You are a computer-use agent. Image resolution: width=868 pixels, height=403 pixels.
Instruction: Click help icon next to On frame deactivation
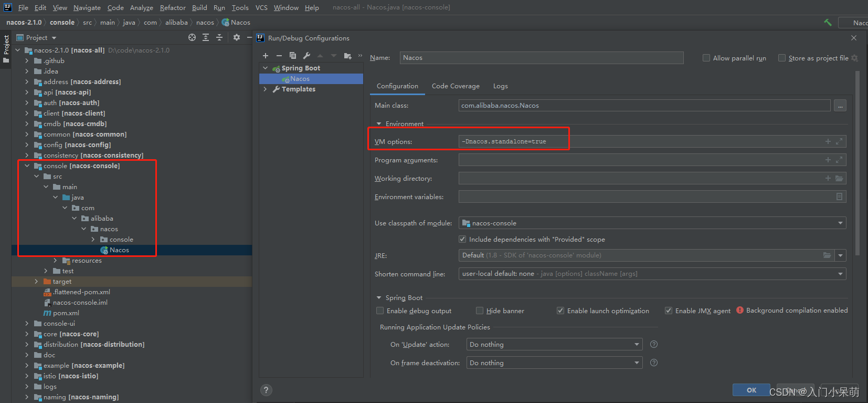click(x=654, y=363)
